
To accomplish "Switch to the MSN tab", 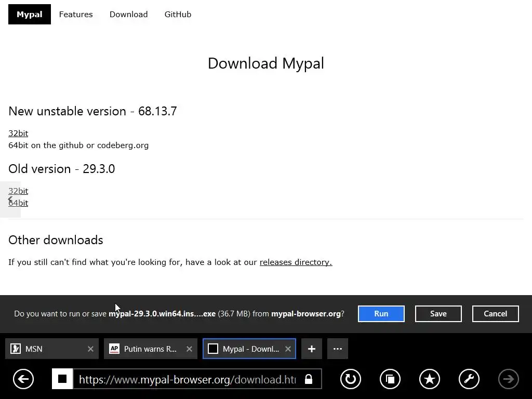I will (52, 349).
